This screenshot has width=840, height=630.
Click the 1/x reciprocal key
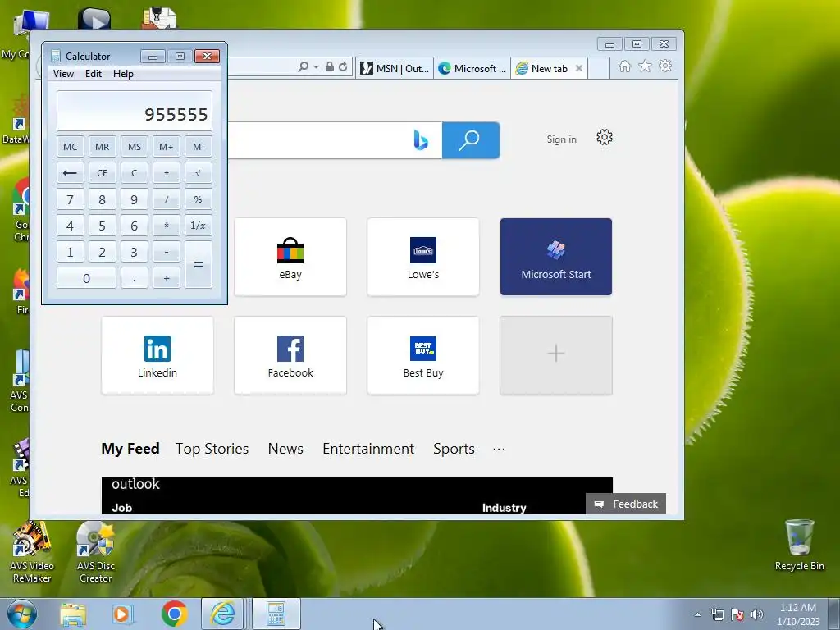point(199,226)
